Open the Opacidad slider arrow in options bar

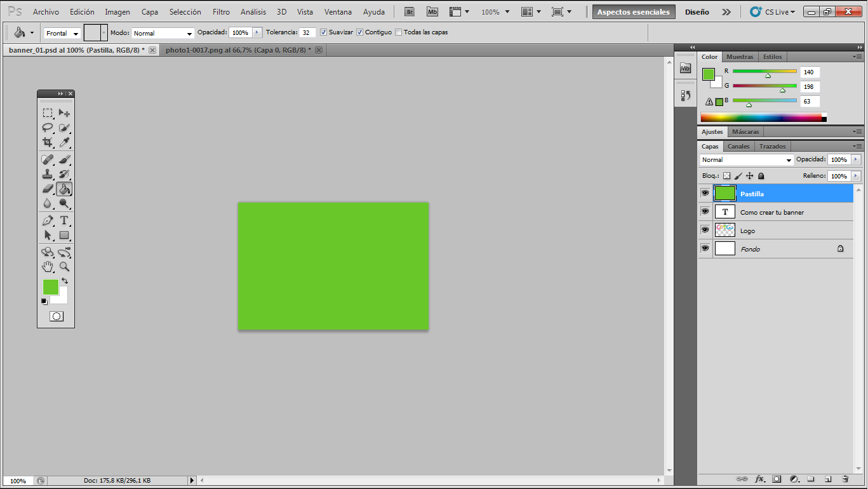(x=257, y=32)
